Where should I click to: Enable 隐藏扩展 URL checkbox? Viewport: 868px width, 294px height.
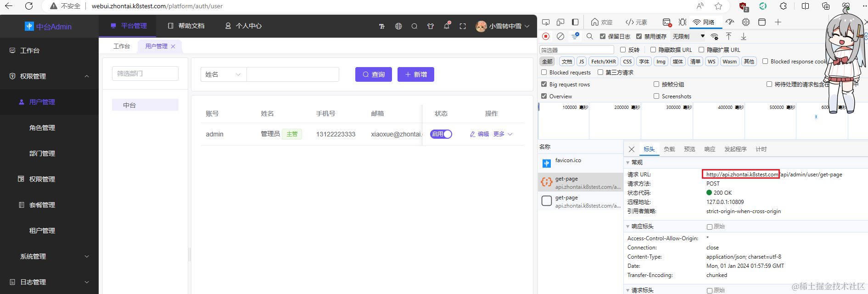pyautogui.click(x=701, y=50)
